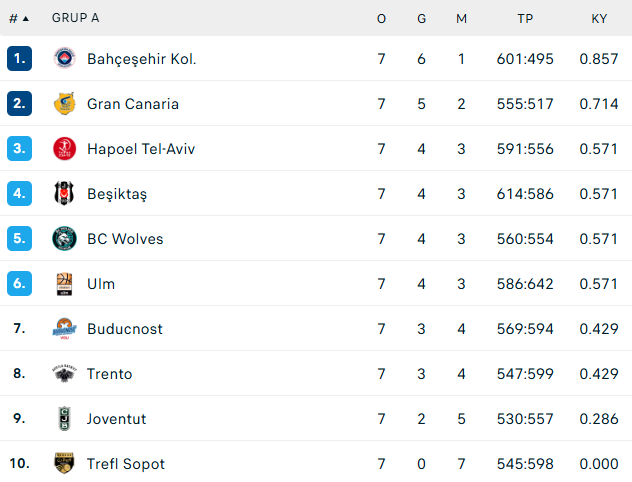Screen dimensions: 632x482
Task: Open the Gran Canaria team page
Action: click(133, 104)
